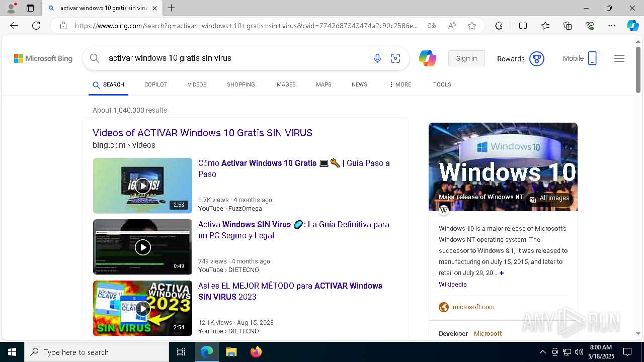644x362 pixels.
Task: Open 'Activa Windows SIN Virus' video link
Action: coord(294,230)
